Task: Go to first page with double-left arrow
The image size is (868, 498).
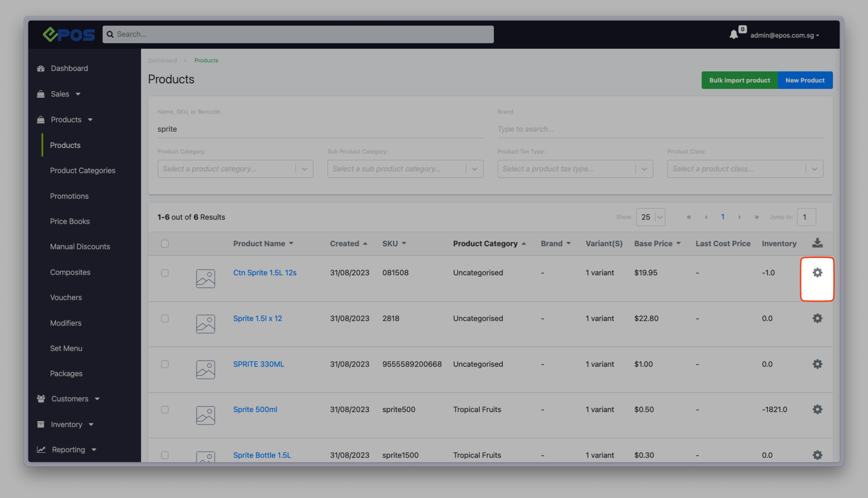Action: tap(689, 217)
